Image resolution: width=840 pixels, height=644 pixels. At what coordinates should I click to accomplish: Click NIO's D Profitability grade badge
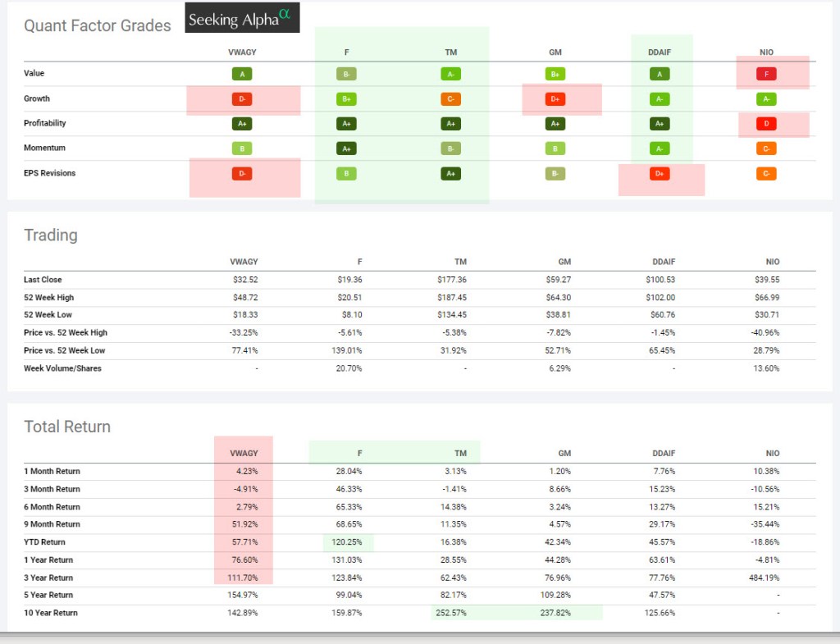[766, 124]
